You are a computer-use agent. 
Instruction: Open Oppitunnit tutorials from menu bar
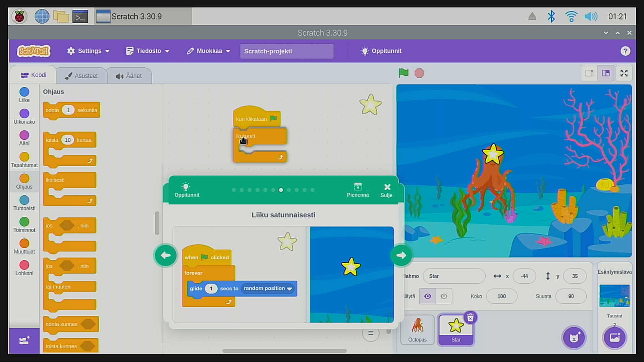point(381,51)
